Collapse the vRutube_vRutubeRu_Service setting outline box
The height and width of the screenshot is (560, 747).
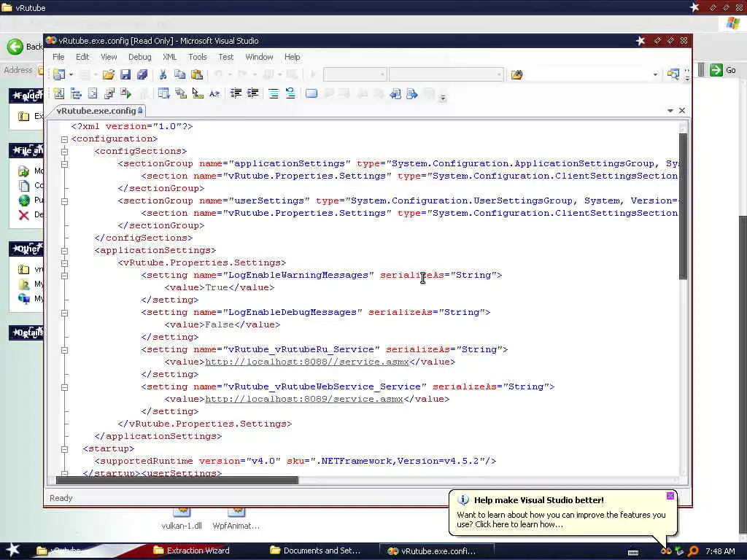(x=64, y=350)
